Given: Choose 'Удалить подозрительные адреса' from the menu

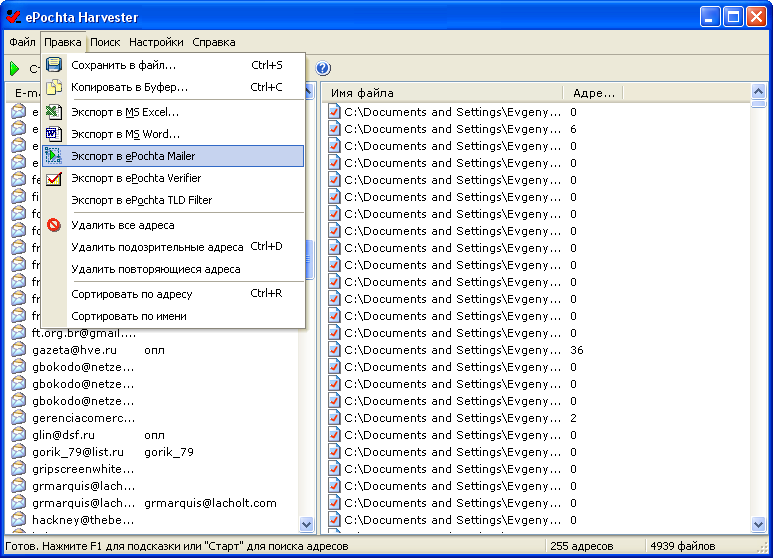Looking at the screenshot, I should (x=157, y=247).
